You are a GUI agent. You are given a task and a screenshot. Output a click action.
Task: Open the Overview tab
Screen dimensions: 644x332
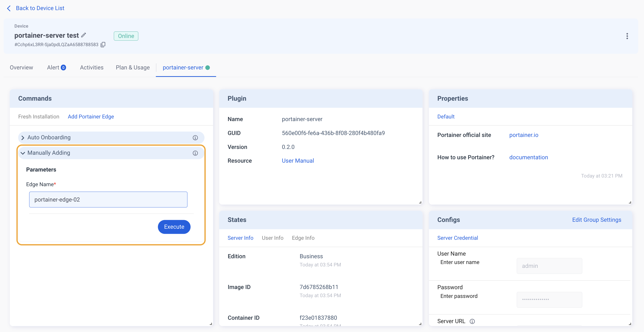coord(21,68)
